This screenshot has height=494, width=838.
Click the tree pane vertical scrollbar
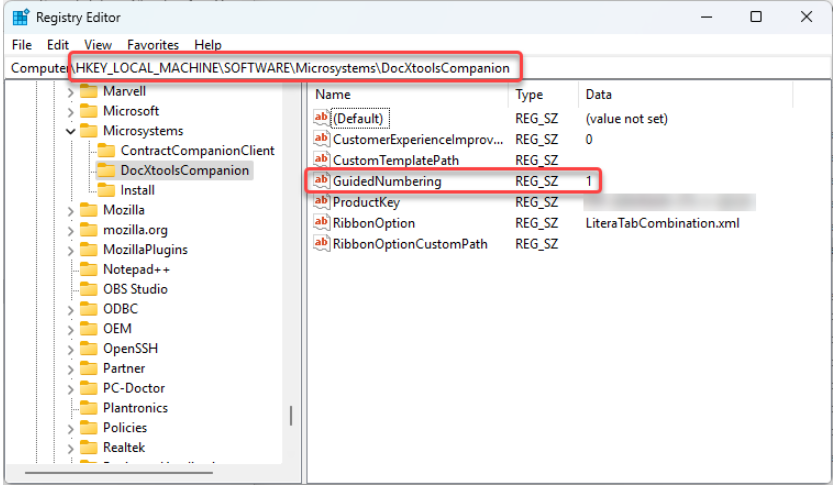tap(291, 414)
